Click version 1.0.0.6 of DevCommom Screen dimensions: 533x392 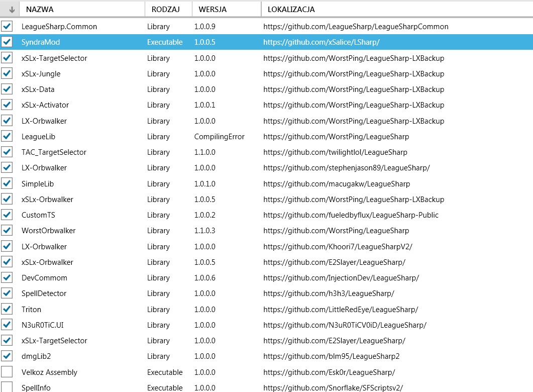point(204,278)
